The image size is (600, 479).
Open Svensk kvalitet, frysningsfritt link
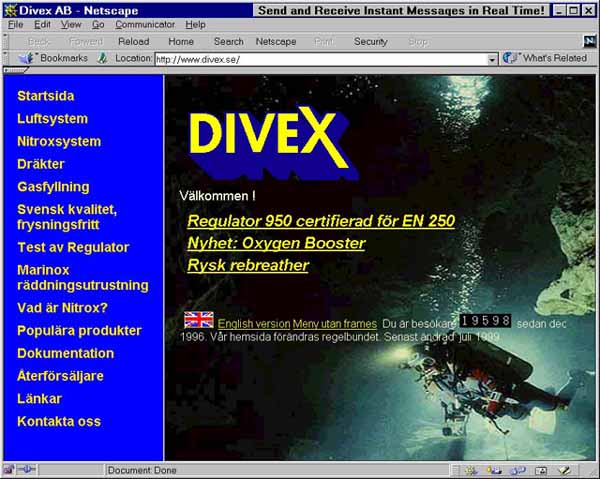[x=67, y=217]
